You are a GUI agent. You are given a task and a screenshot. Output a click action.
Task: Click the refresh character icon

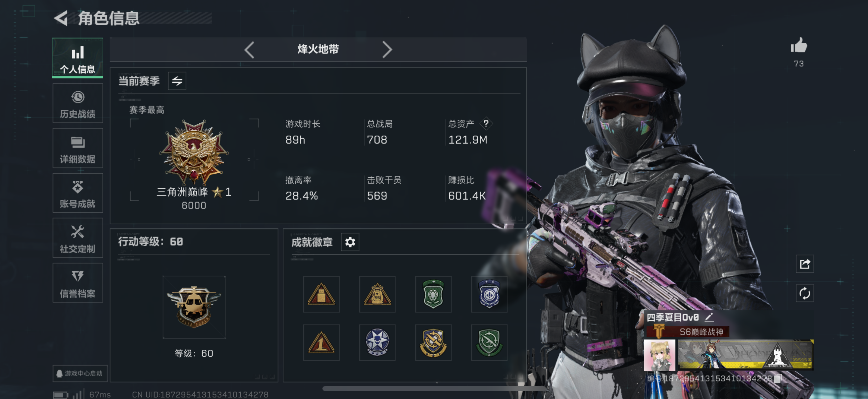pos(805,293)
